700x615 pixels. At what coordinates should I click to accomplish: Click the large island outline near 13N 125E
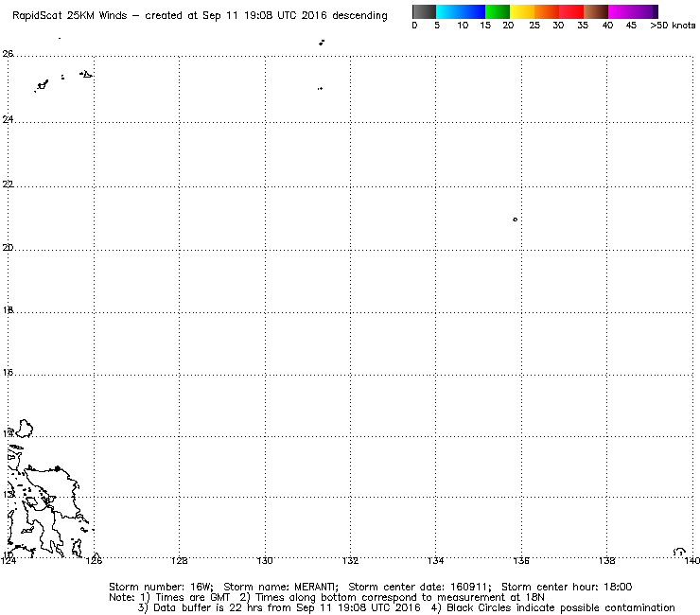tap(53, 493)
